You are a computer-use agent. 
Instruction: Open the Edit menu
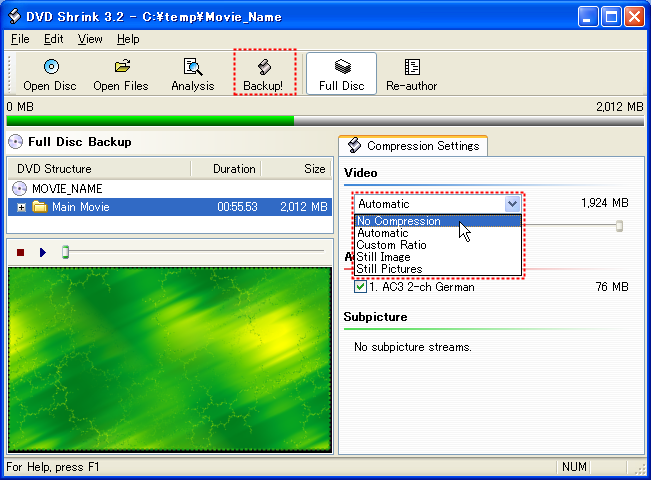[53, 39]
